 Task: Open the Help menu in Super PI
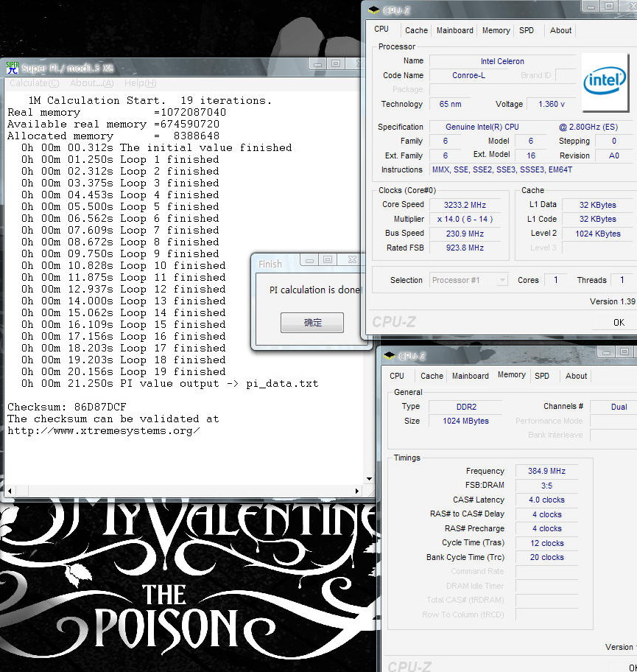(141, 83)
